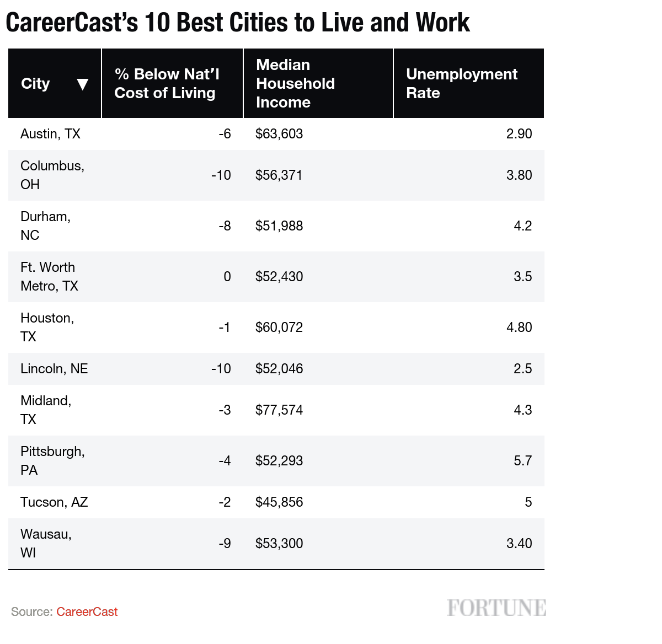Click Midland, TX income value $77,574
Image resolution: width=662 pixels, height=644 pixels.
tap(279, 410)
